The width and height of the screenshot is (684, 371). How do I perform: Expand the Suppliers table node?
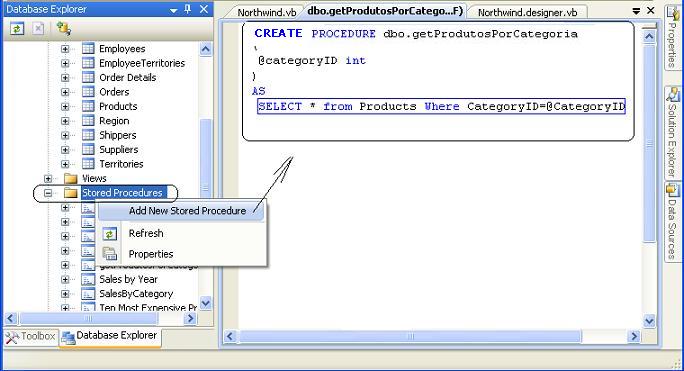click(65, 150)
